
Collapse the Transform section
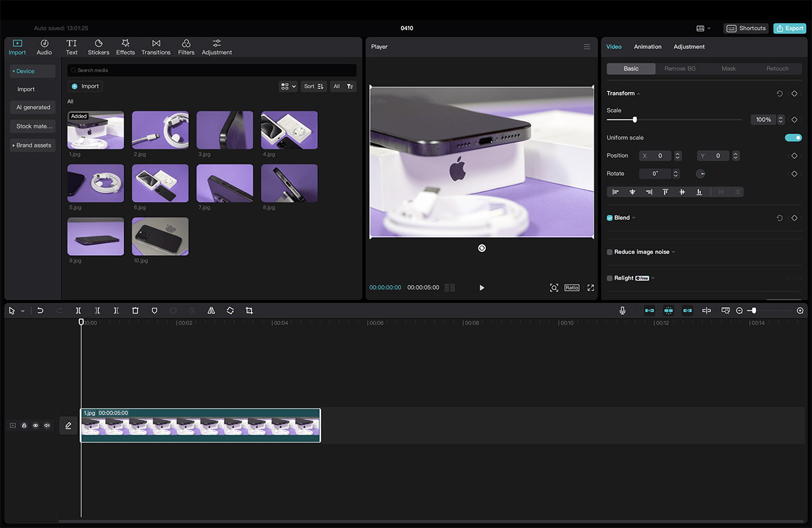[639, 94]
